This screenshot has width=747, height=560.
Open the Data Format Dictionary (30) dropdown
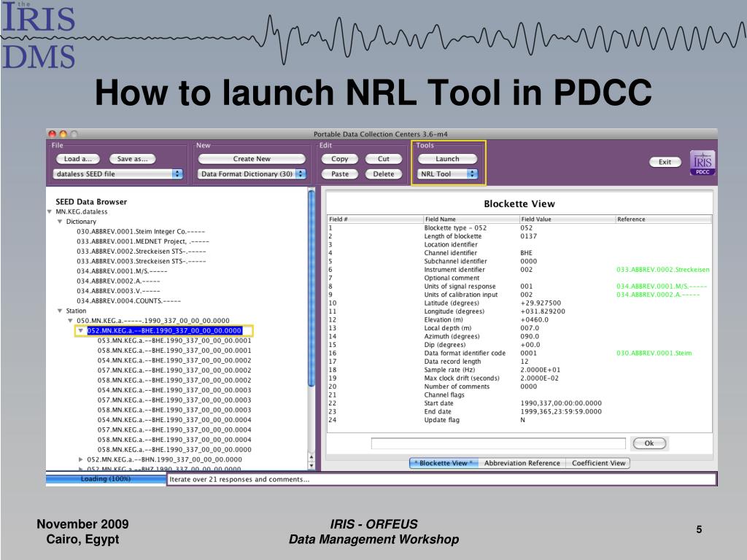pyautogui.click(x=252, y=174)
